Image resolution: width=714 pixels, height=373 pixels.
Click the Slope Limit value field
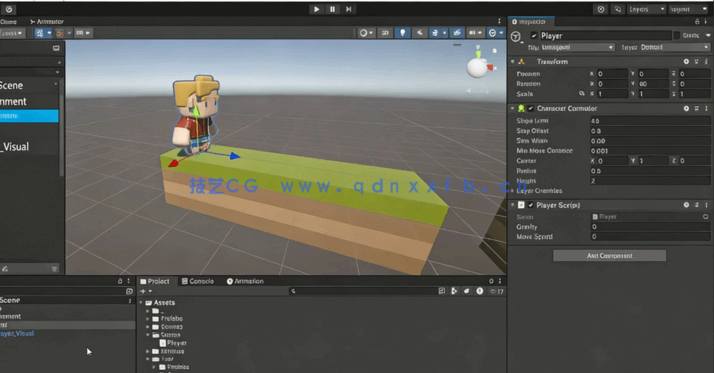pyautogui.click(x=650, y=121)
